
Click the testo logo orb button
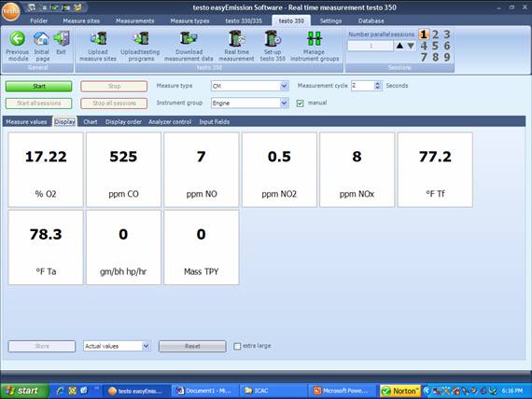click(11, 11)
